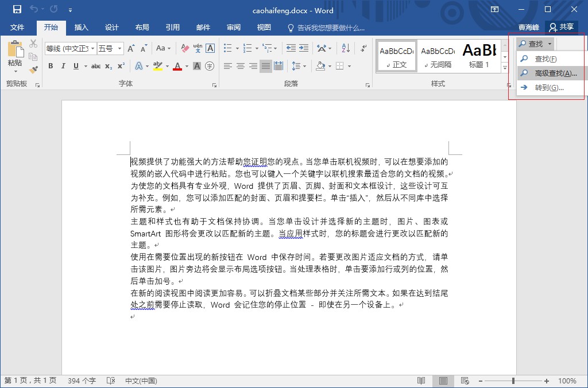Toggle Bold formatting

pos(51,66)
